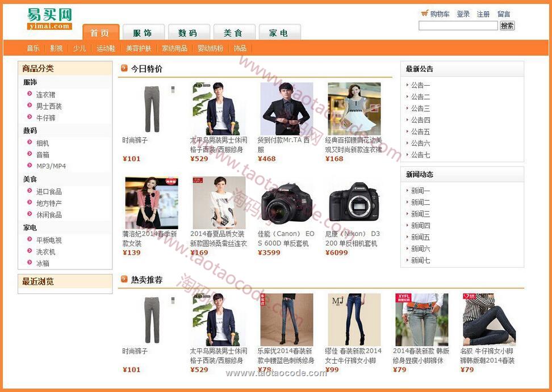Click the shopping cart icon

424,14
